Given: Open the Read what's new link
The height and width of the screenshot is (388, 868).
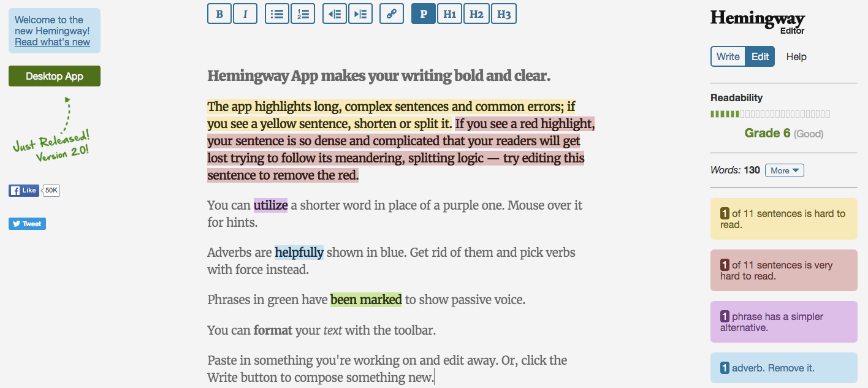Looking at the screenshot, I should pyautogui.click(x=52, y=42).
